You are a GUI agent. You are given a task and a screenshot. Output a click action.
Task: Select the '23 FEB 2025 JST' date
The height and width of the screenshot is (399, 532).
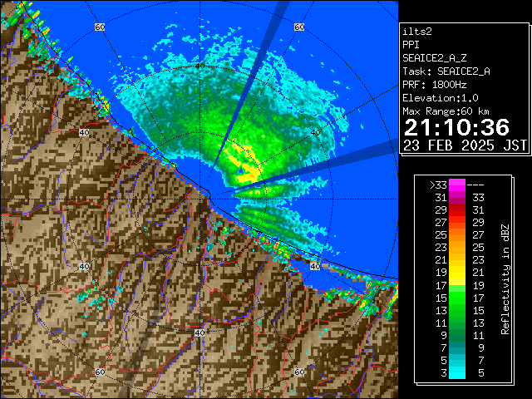tap(465, 145)
